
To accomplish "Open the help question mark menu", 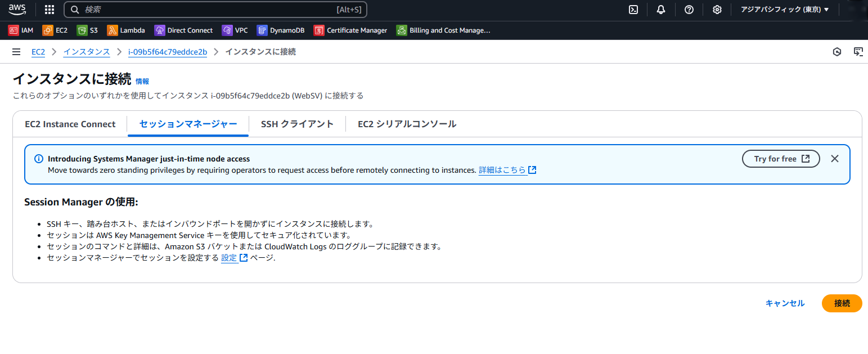I will click(689, 10).
